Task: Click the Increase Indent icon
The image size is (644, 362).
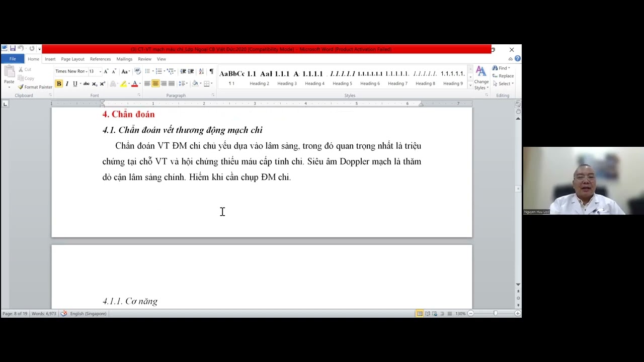Action: [x=191, y=71]
